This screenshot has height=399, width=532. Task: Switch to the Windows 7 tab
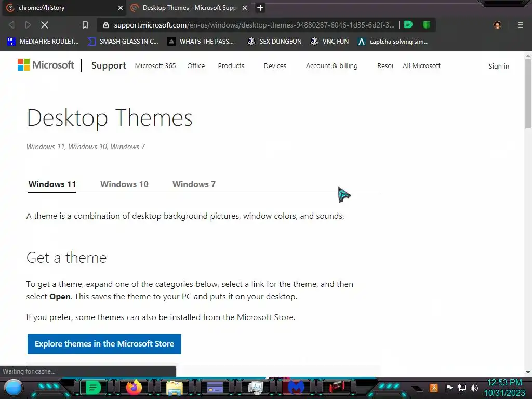(194, 184)
